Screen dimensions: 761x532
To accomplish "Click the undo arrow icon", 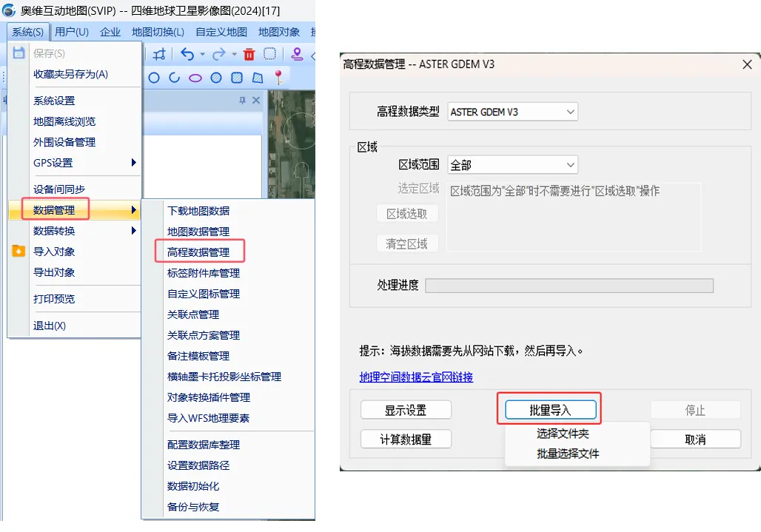I will 187,54.
